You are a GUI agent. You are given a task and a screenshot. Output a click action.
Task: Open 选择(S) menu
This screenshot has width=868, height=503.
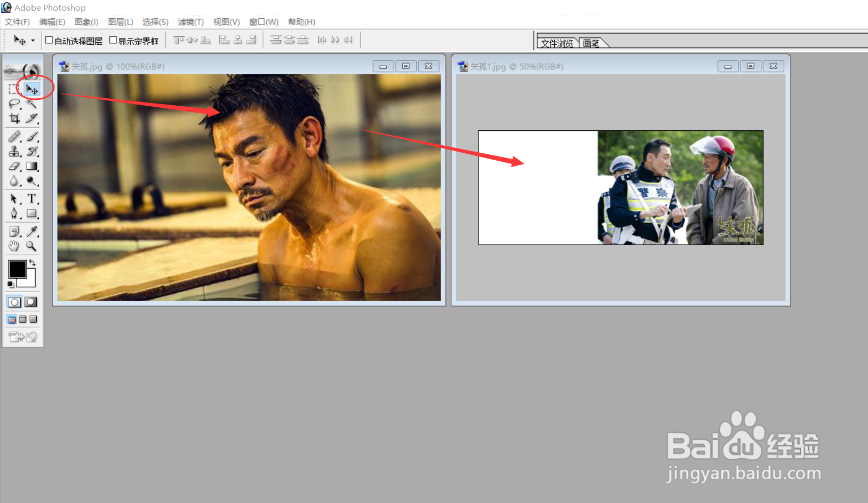click(x=155, y=22)
